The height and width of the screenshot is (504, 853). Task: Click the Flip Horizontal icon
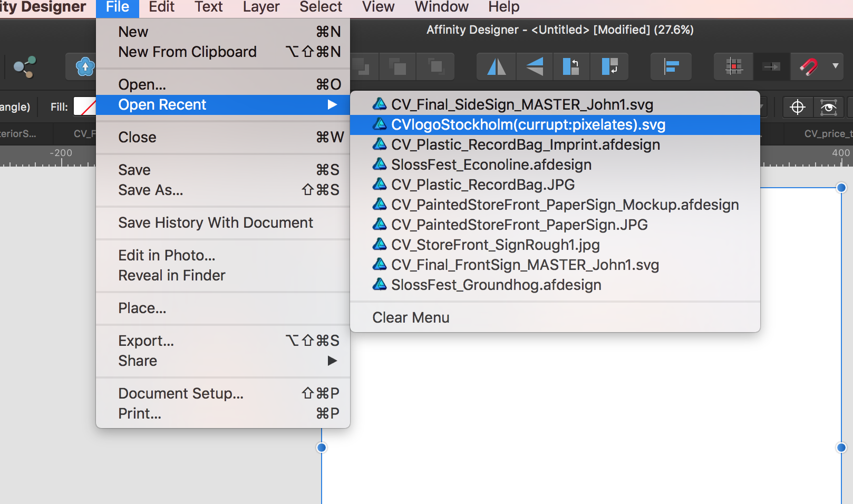(497, 66)
